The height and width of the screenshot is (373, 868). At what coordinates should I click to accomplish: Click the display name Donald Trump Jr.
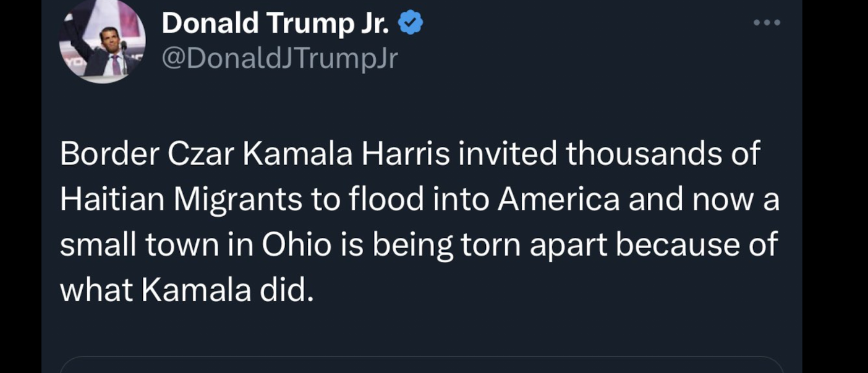point(276,23)
